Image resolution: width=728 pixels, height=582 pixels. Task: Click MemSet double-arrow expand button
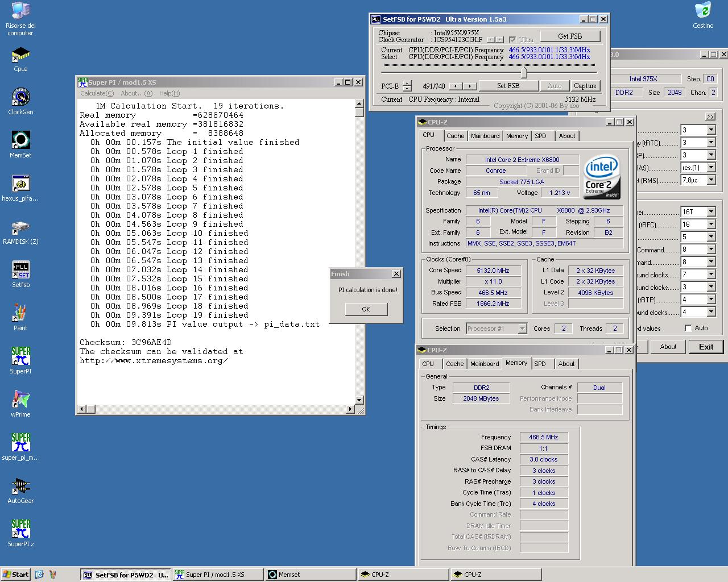(x=710, y=117)
